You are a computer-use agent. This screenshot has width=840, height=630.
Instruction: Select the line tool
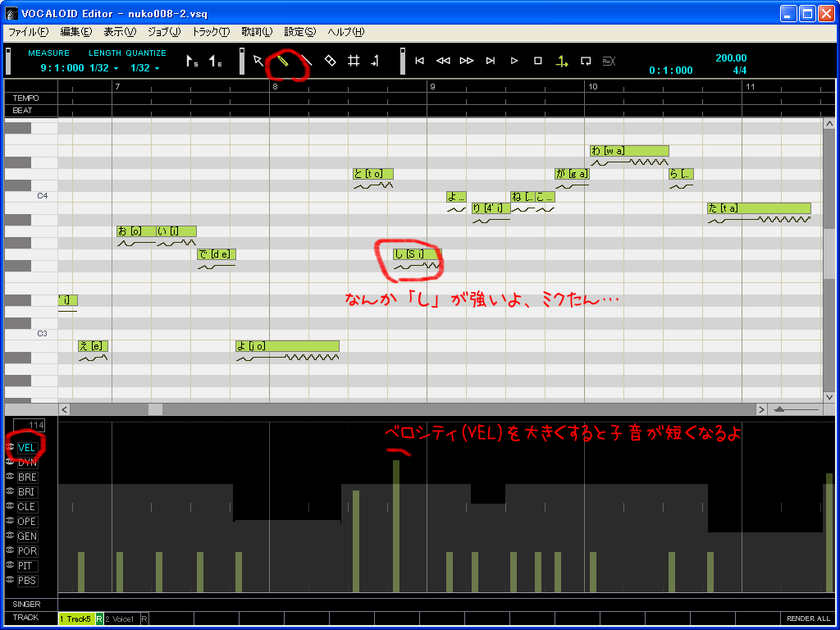tap(307, 61)
